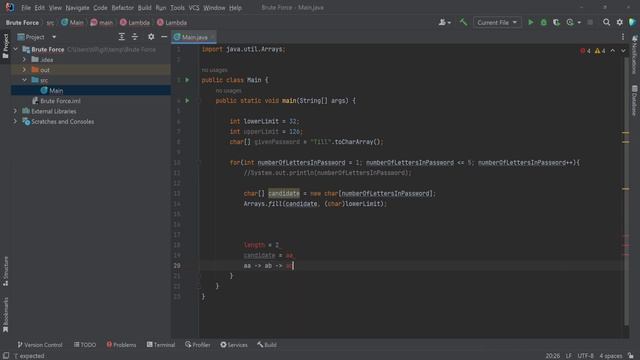
Task: Click the highlighted candidate variable in code
Action: pyautogui.click(x=284, y=193)
